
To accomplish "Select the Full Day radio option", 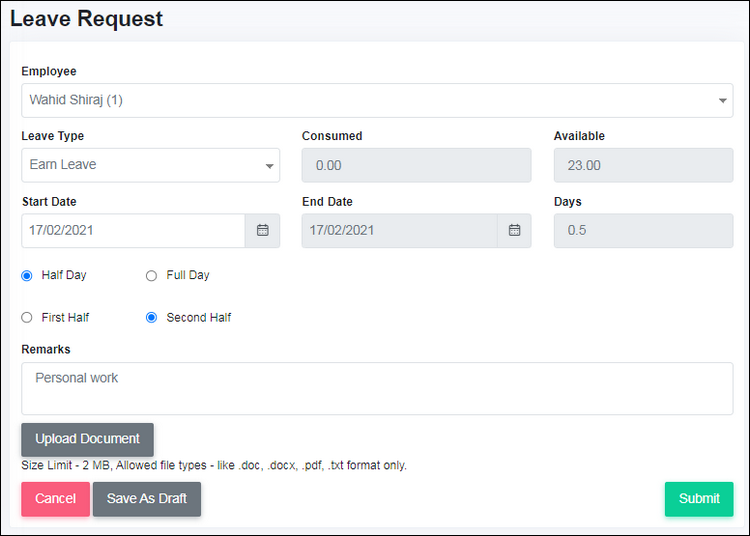I will coord(151,276).
